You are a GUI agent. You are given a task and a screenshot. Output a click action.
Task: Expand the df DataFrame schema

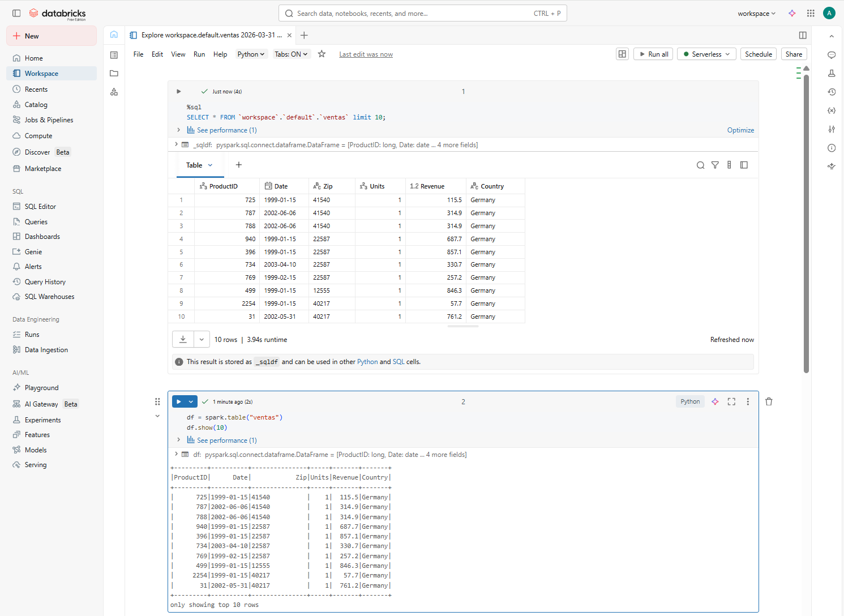pyautogui.click(x=177, y=454)
